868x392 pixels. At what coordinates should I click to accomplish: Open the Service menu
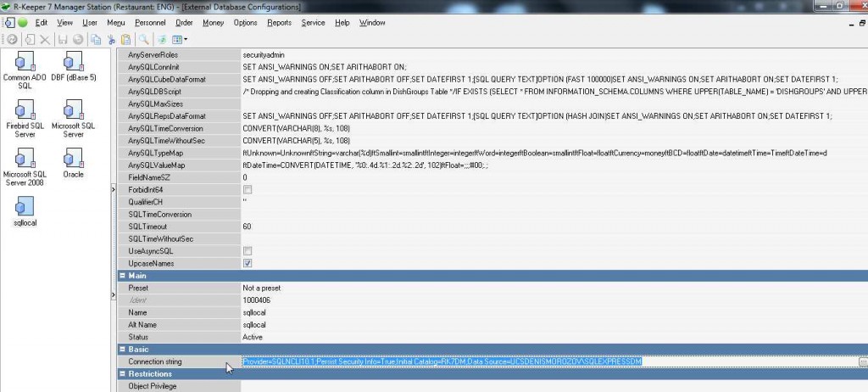[314, 23]
